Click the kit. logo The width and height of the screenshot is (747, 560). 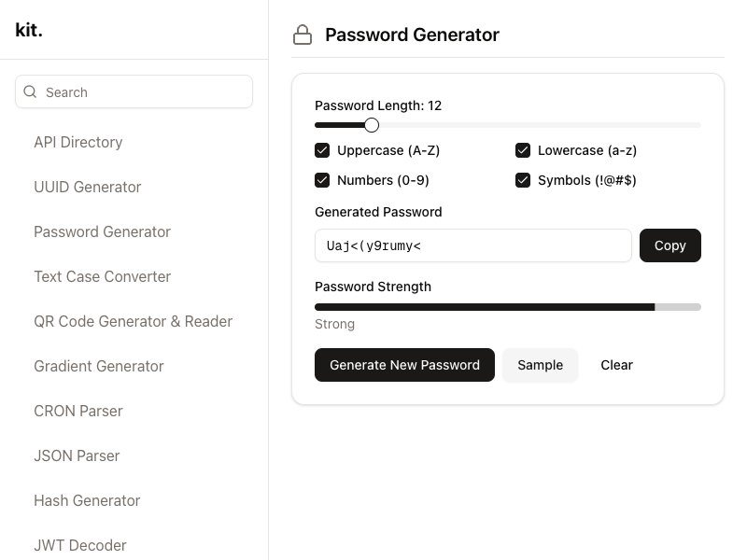(x=29, y=30)
